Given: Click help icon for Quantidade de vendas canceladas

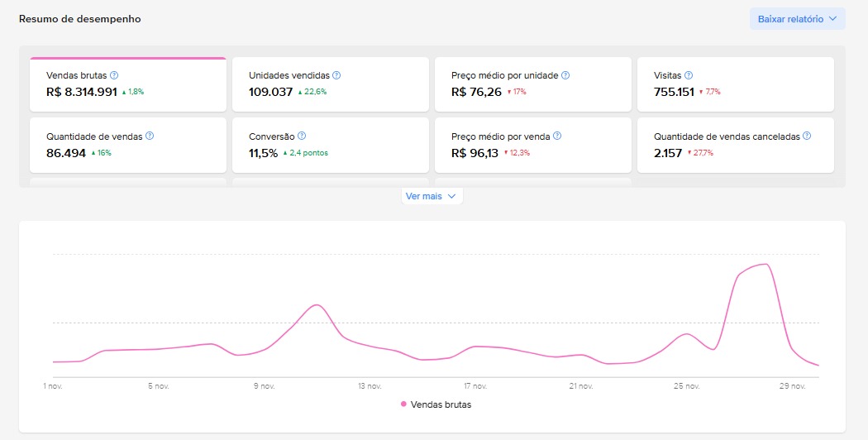Looking at the screenshot, I should [x=807, y=136].
